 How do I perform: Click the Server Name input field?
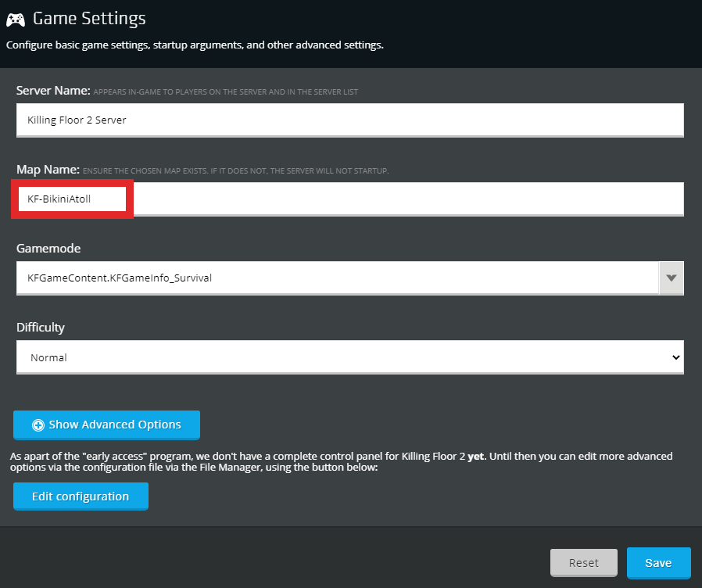(x=350, y=120)
